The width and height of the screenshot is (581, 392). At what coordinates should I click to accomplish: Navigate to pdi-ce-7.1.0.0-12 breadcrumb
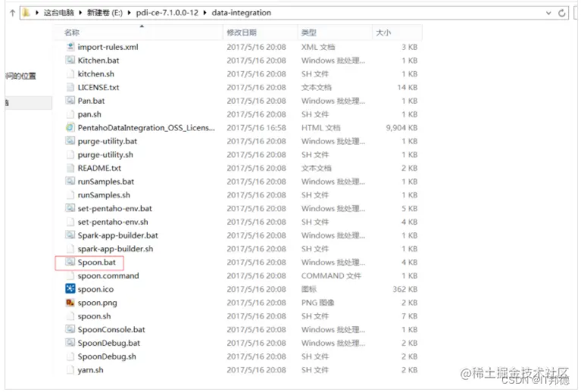pyautogui.click(x=167, y=13)
